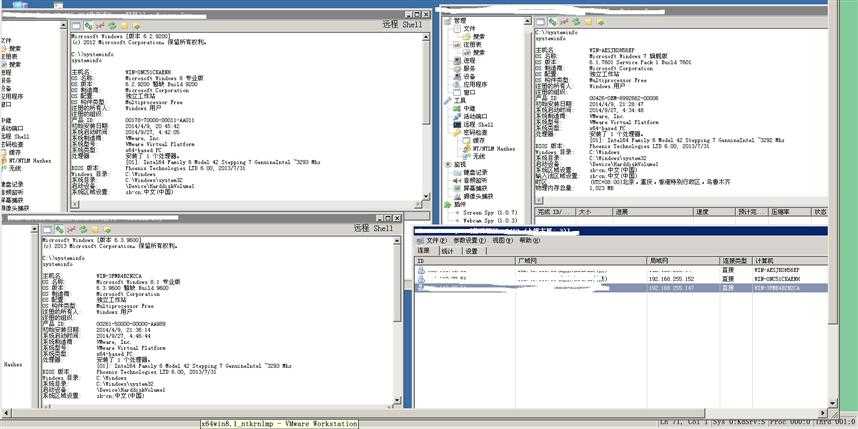This screenshot has width=858, height=429.
Task: Select NT/NTLM Hashes in Windows 8 client tree
Action: (30, 161)
